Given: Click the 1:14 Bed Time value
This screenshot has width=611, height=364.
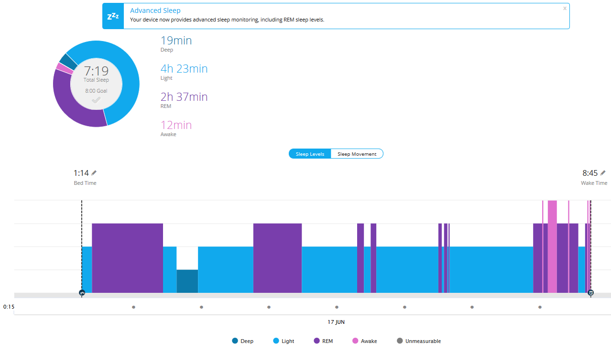Looking at the screenshot, I should pyautogui.click(x=81, y=173).
